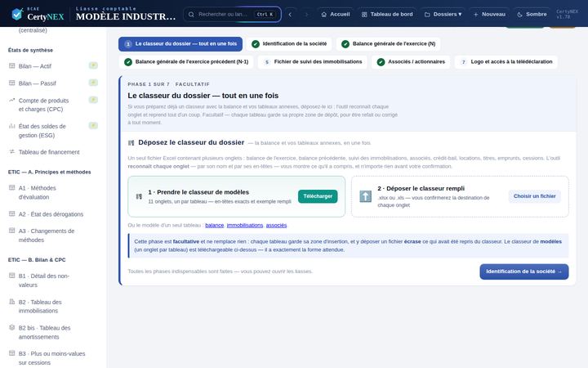Click the B3 Plus ou moins-values icon

[x=12, y=353]
